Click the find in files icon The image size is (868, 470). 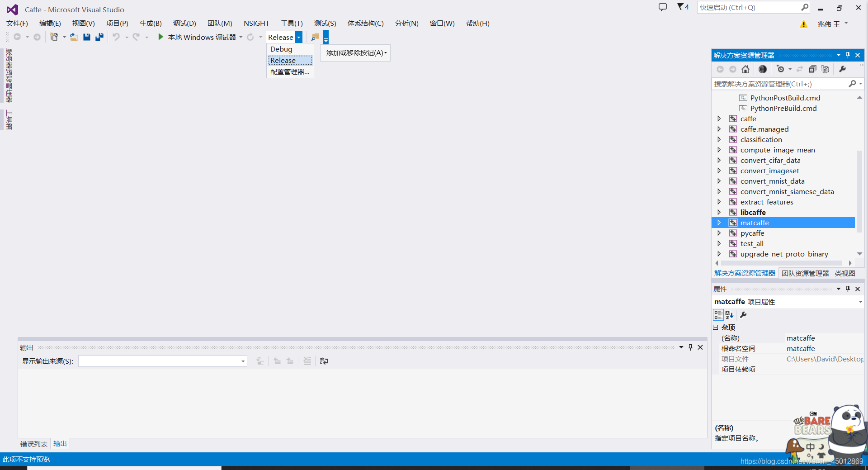pyautogui.click(x=315, y=37)
